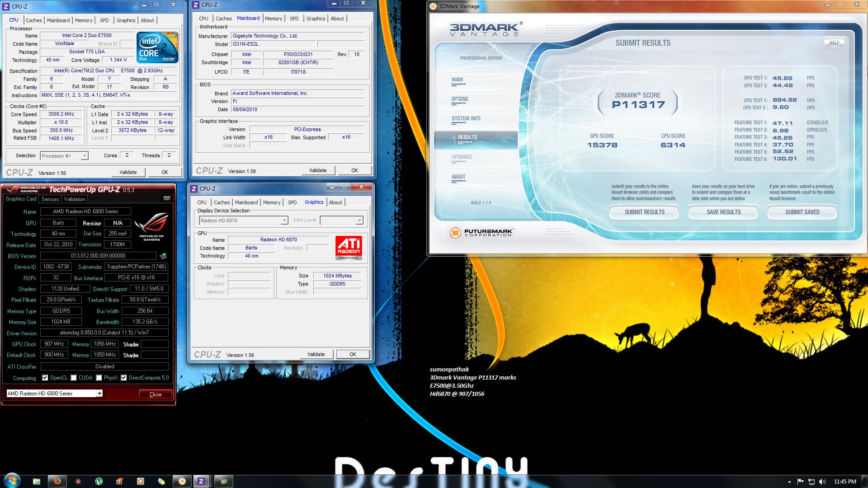The image size is (868, 488).
Task: Open Graphics tab in CPU tab window
Action: click(x=126, y=20)
